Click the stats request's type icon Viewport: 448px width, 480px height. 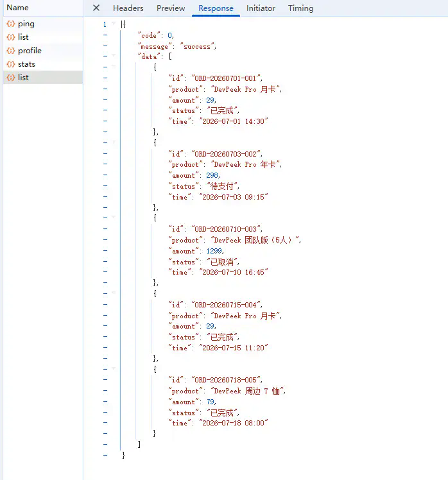pyautogui.click(x=11, y=64)
